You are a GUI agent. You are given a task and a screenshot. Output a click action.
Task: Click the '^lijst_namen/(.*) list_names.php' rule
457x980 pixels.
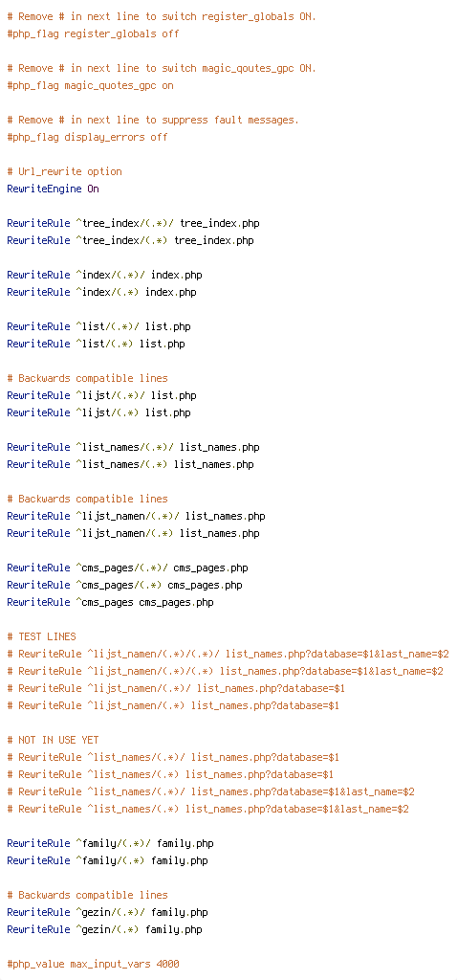133,533
